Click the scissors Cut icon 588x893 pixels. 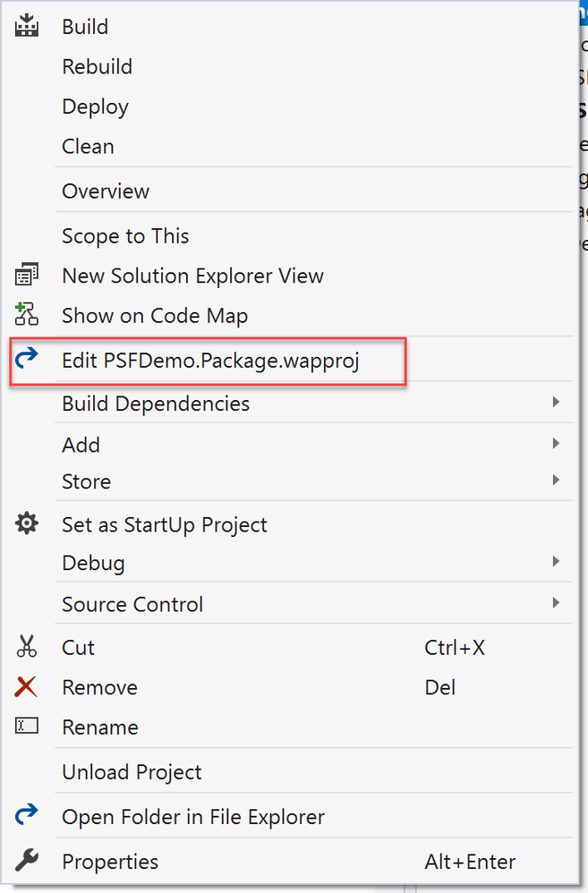click(x=26, y=647)
